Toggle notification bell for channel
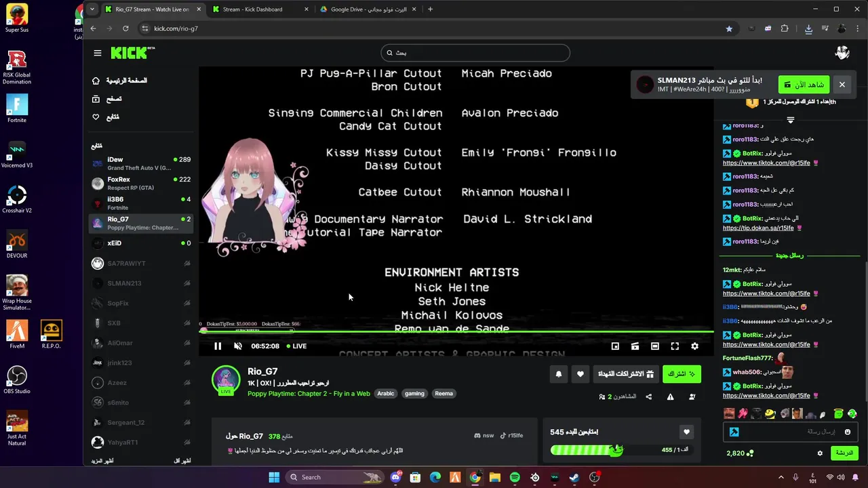This screenshot has width=868, height=488. point(559,374)
